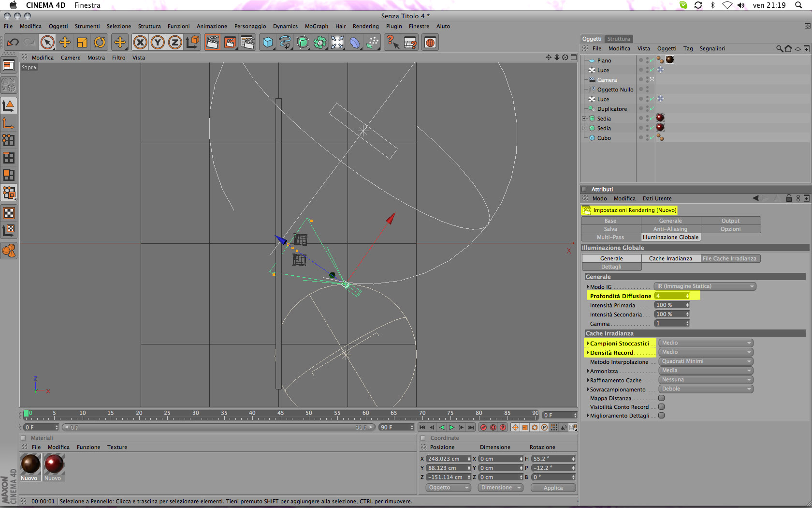Screen dimensions: 812x508
Task: Click the Applica button
Action: (x=553, y=488)
